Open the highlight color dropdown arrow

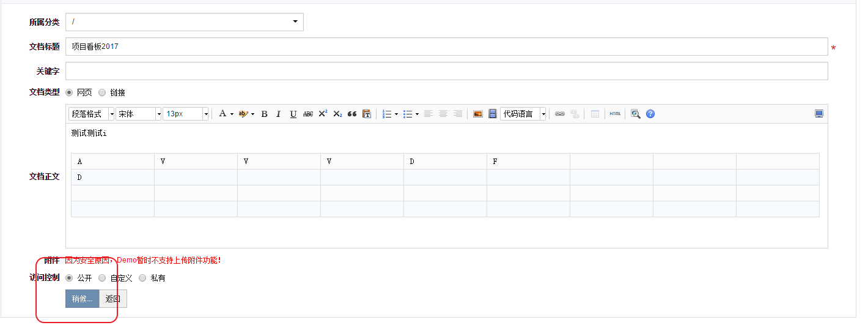pos(253,114)
